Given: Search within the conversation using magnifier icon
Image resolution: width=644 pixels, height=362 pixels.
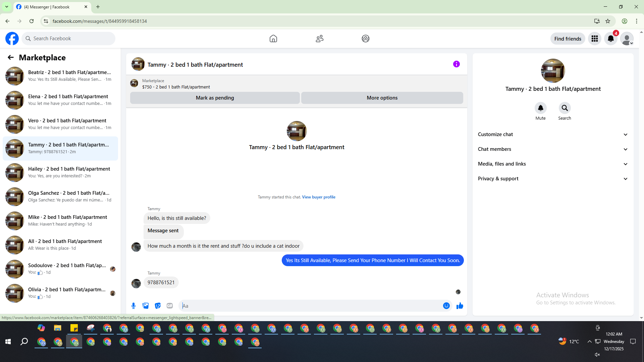Looking at the screenshot, I should point(565,108).
